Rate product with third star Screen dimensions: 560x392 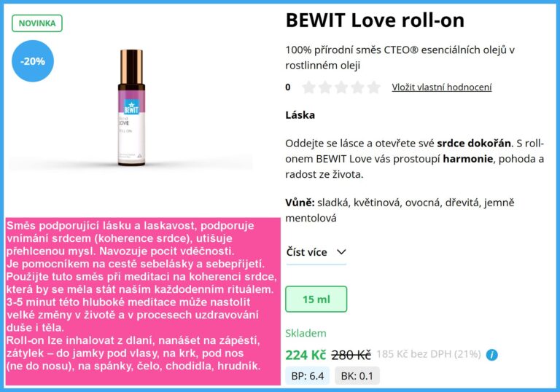click(341, 87)
